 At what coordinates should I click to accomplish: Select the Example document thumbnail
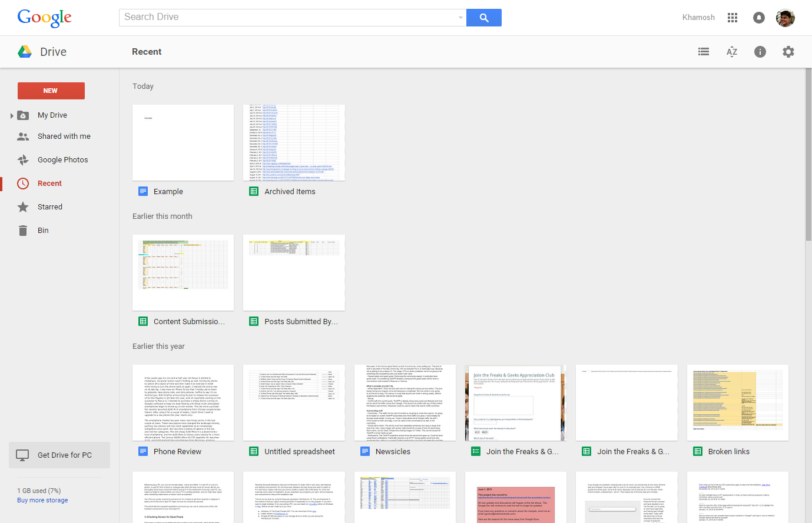click(183, 142)
